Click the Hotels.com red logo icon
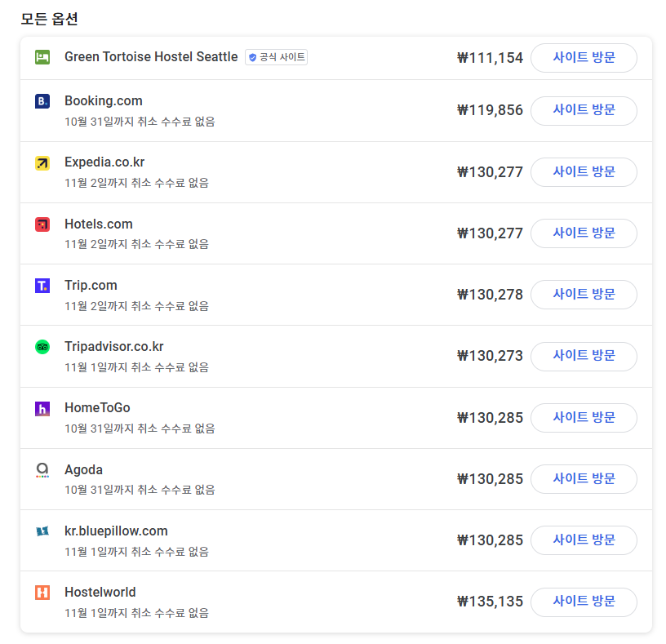The image size is (666, 644). click(x=42, y=224)
